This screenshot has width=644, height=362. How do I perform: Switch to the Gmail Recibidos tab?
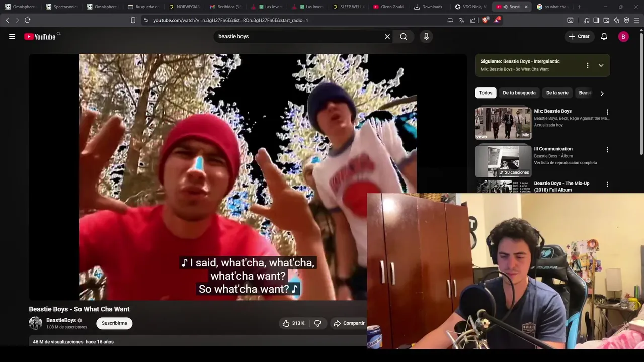(x=226, y=7)
